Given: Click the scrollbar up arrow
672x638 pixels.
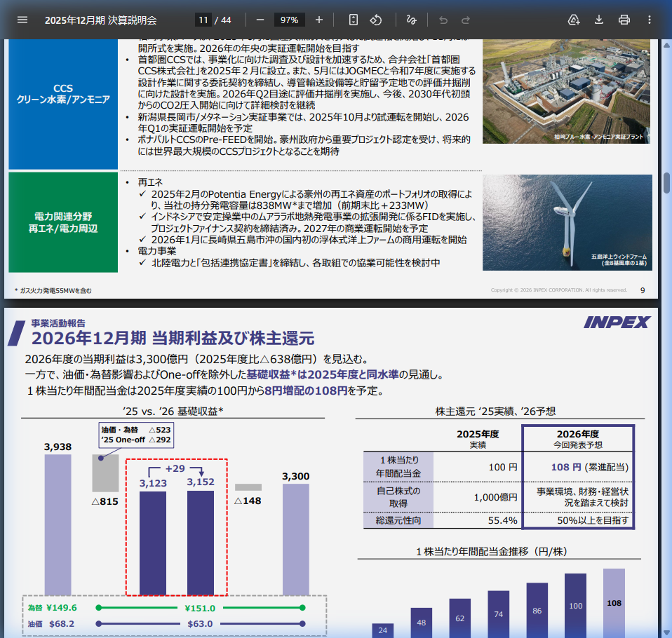Looking at the screenshot, I should point(667,45).
